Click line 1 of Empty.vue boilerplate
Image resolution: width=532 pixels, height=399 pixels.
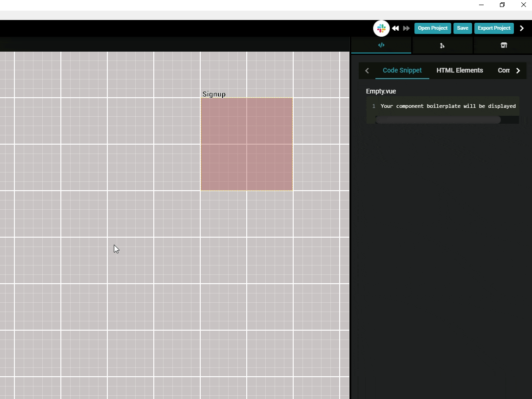pyautogui.click(x=447, y=106)
